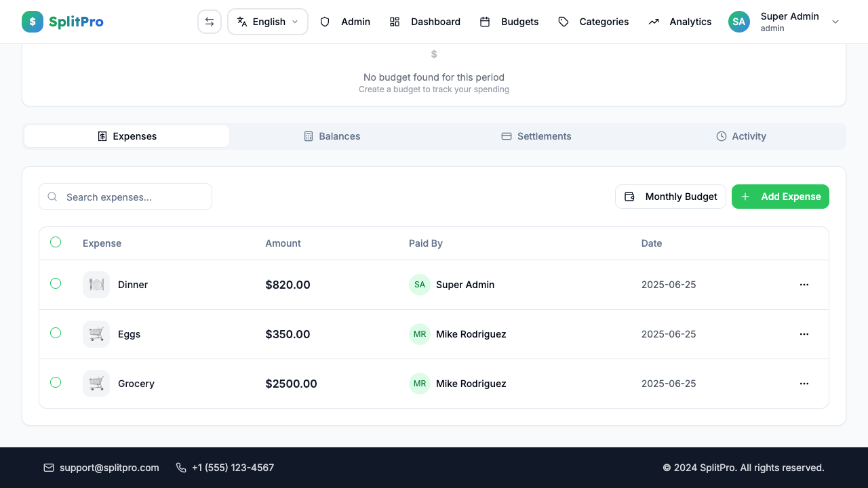Open the English language dropdown

click(267, 21)
